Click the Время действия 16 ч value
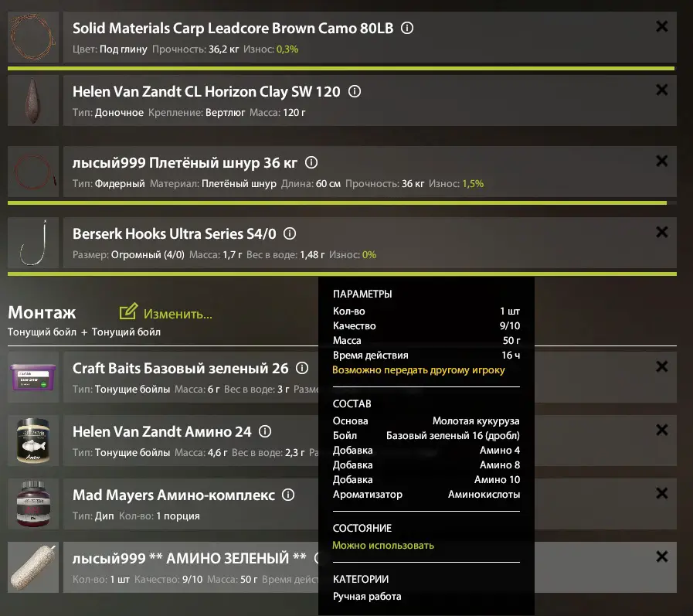 [511, 355]
